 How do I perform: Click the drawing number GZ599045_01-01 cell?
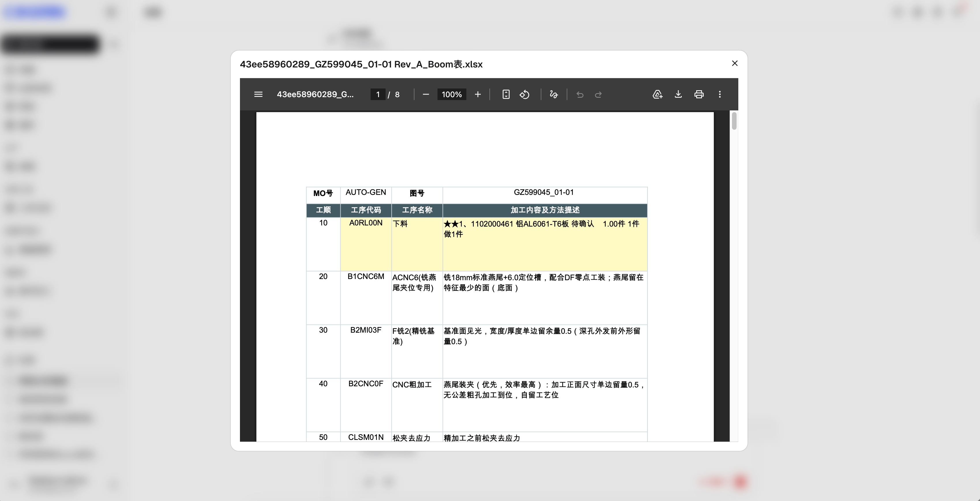click(545, 195)
